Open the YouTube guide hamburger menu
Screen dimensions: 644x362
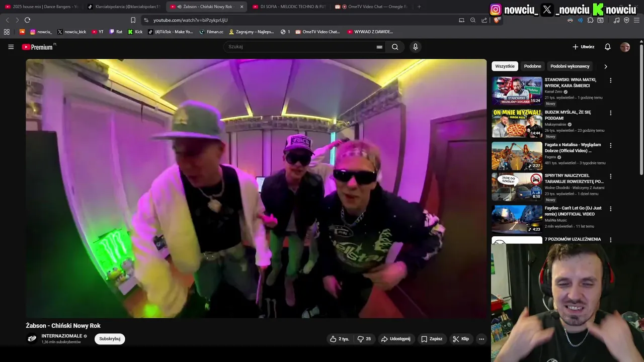pos(11,47)
